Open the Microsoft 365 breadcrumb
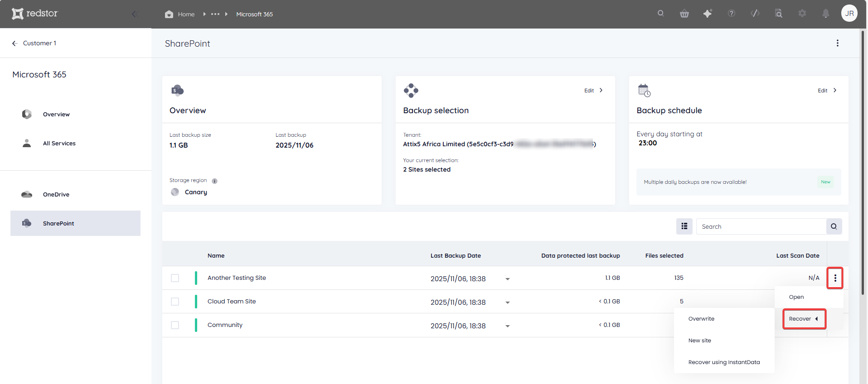 click(x=254, y=14)
